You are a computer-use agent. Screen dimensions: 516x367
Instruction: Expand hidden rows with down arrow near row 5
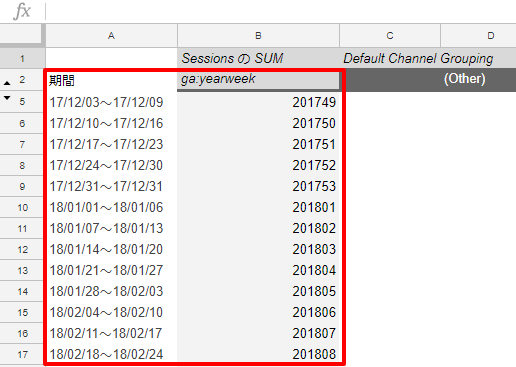(7, 98)
